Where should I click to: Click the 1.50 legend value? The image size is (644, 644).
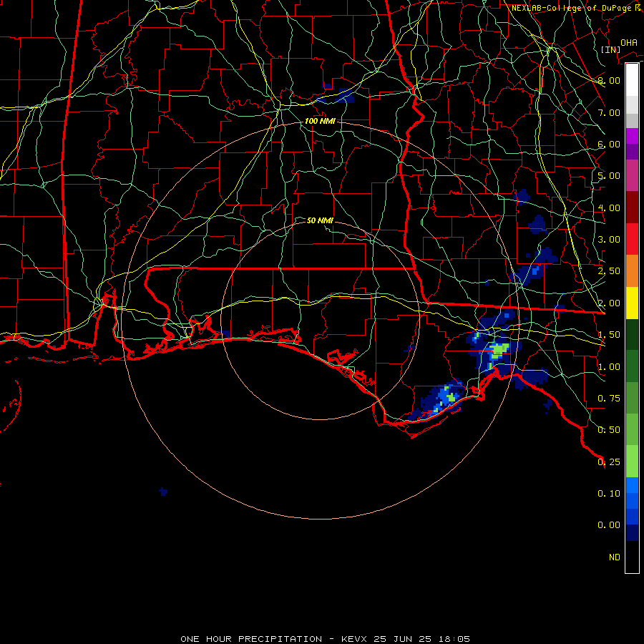[x=609, y=335]
